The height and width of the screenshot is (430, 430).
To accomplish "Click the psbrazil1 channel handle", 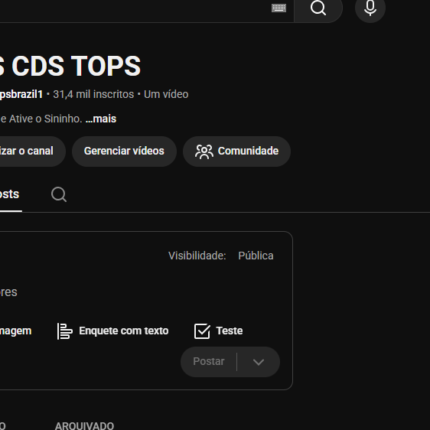I will pos(21,95).
